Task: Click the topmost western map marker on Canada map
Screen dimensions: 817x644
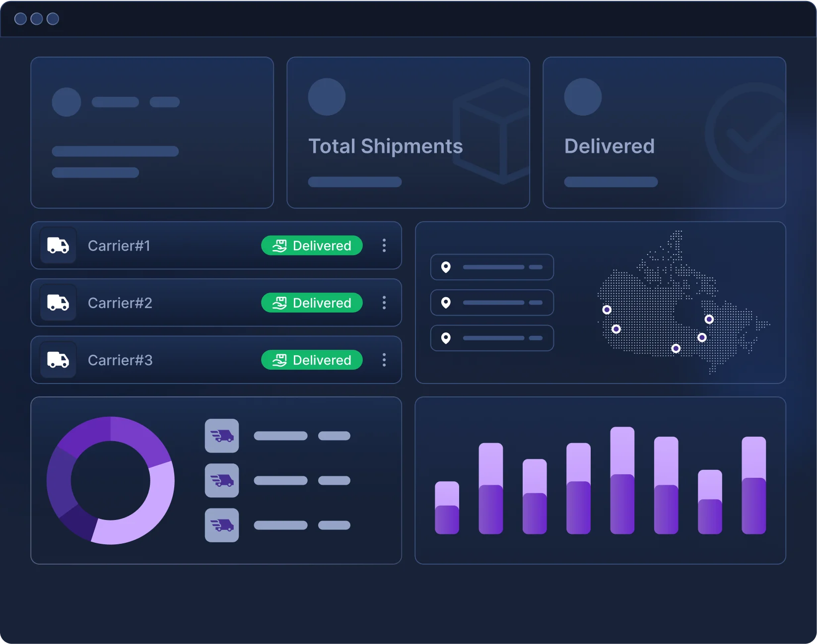Action: 607,310
